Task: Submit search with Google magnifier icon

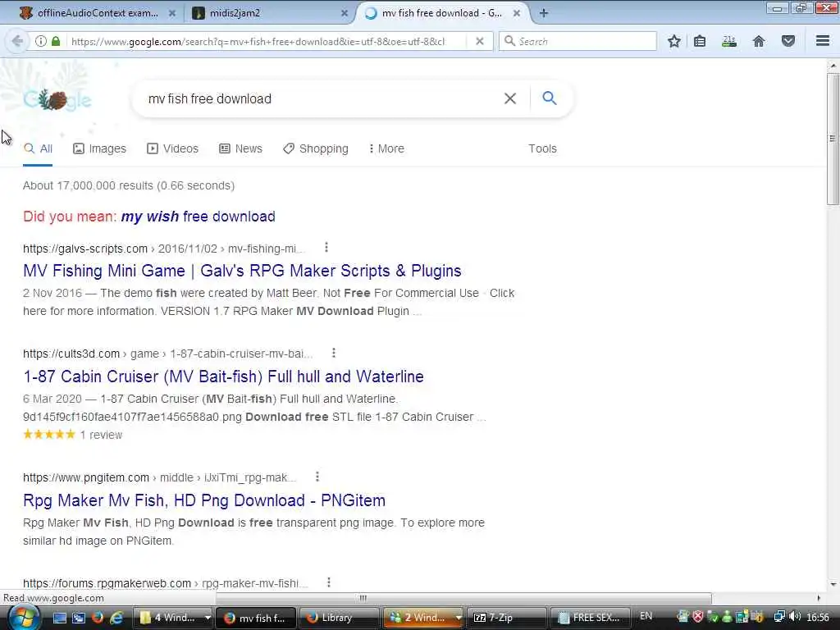Action: pyautogui.click(x=549, y=98)
